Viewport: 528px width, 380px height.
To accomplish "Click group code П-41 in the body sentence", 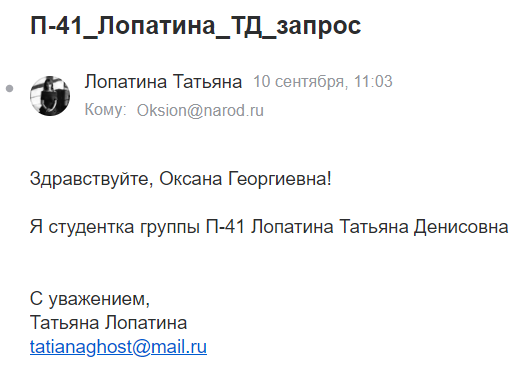I will click(225, 226).
